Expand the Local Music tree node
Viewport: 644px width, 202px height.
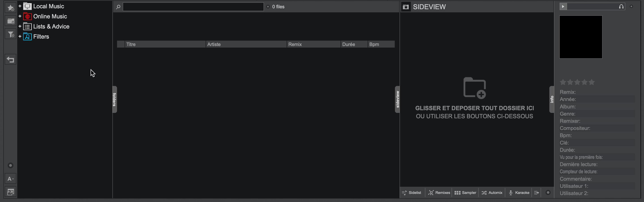(x=20, y=6)
